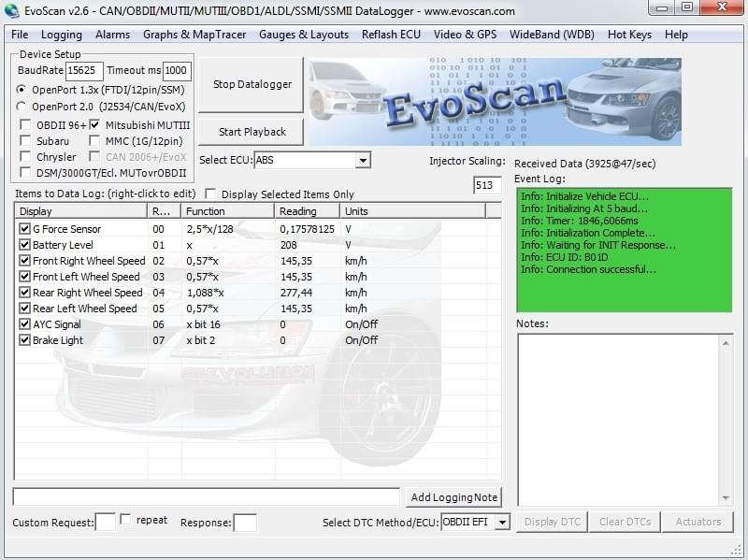The height and width of the screenshot is (560, 748).
Task: Uncheck Front Left Wheel Speed item
Action: 24,277
